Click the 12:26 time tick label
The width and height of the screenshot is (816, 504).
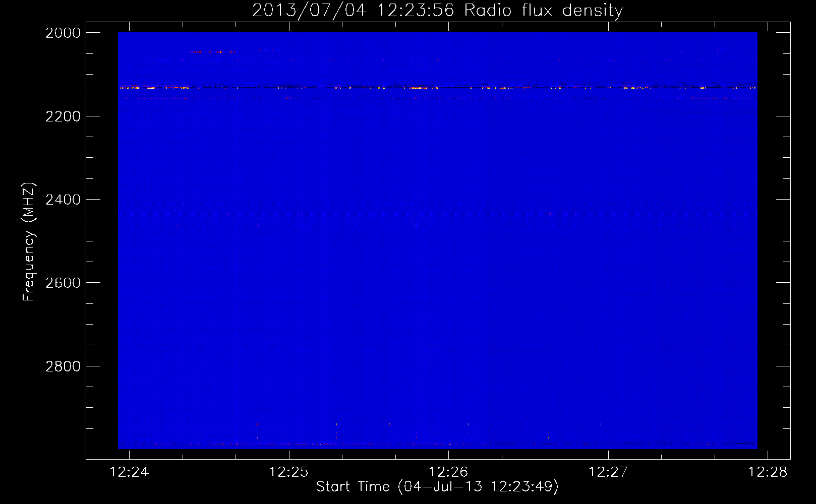point(448,472)
